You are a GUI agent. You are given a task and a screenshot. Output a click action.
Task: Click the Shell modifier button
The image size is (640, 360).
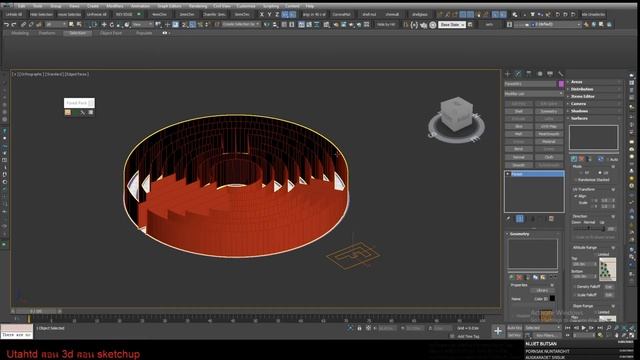518,111
